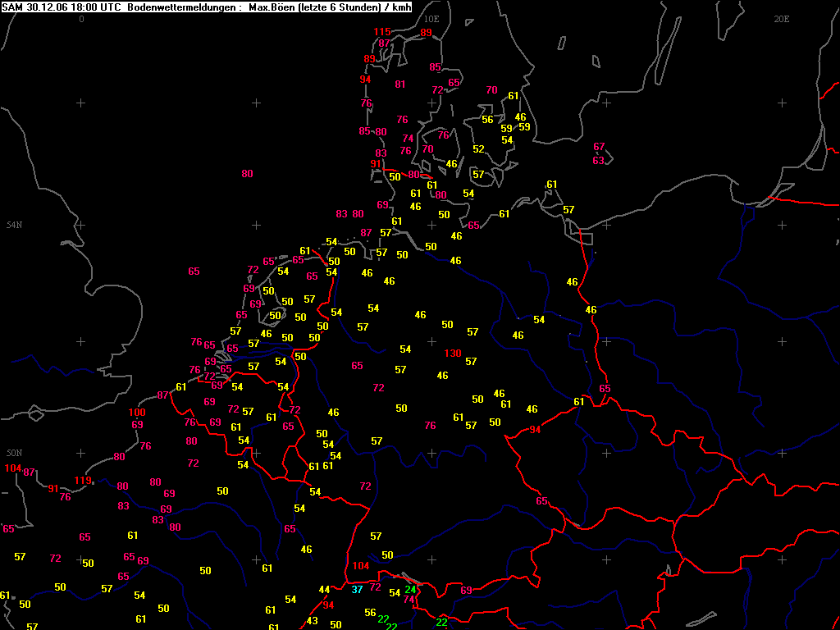
Task: Select the yellow 43 value at the bottom edge
Action: pyautogui.click(x=313, y=621)
